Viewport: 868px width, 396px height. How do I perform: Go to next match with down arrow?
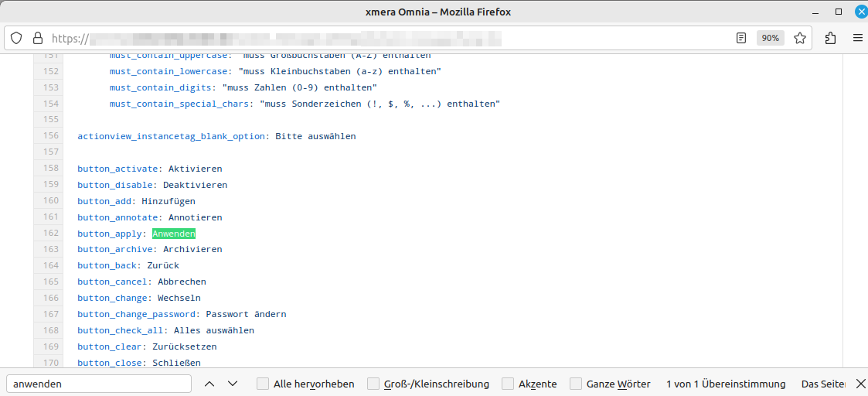tap(232, 384)
